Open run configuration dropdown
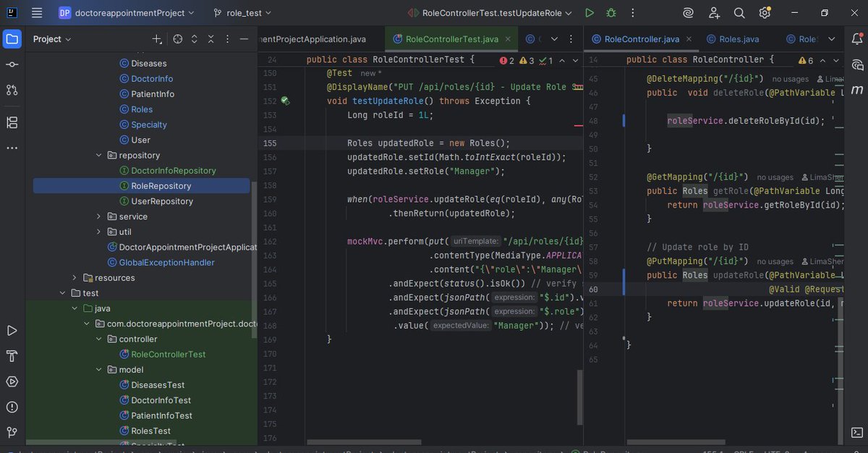Screen dimensions: 868x453 tap(490, 13)
